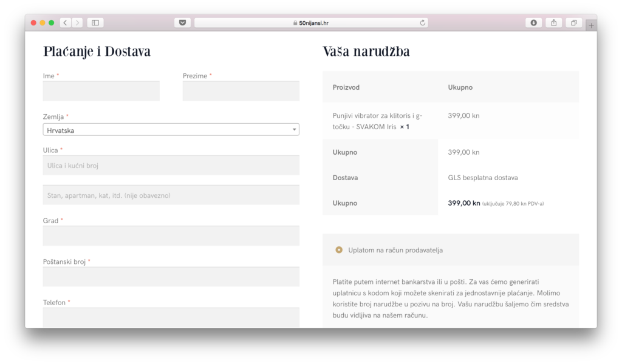Focus the Telefon input field
This screenshot has height=364, width=622.
pos(171,317)
